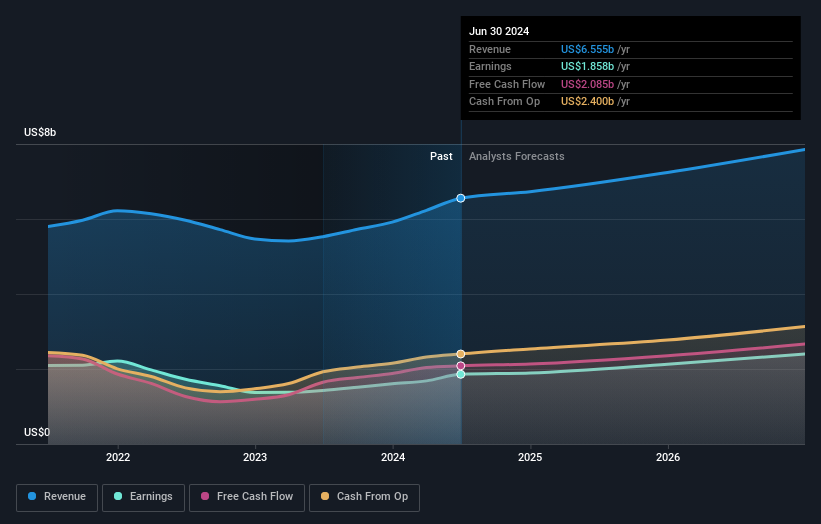Click the Jun 30 2024 tooltip date
The height and width of the screenshot is (524, 821).
coord(499,31)
